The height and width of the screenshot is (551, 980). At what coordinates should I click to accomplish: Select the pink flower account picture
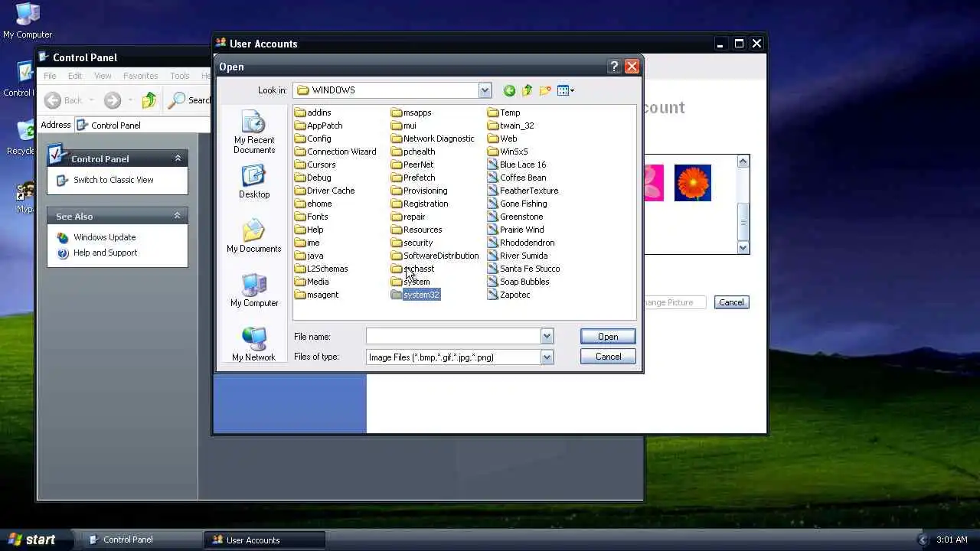[x=653, y=183]
